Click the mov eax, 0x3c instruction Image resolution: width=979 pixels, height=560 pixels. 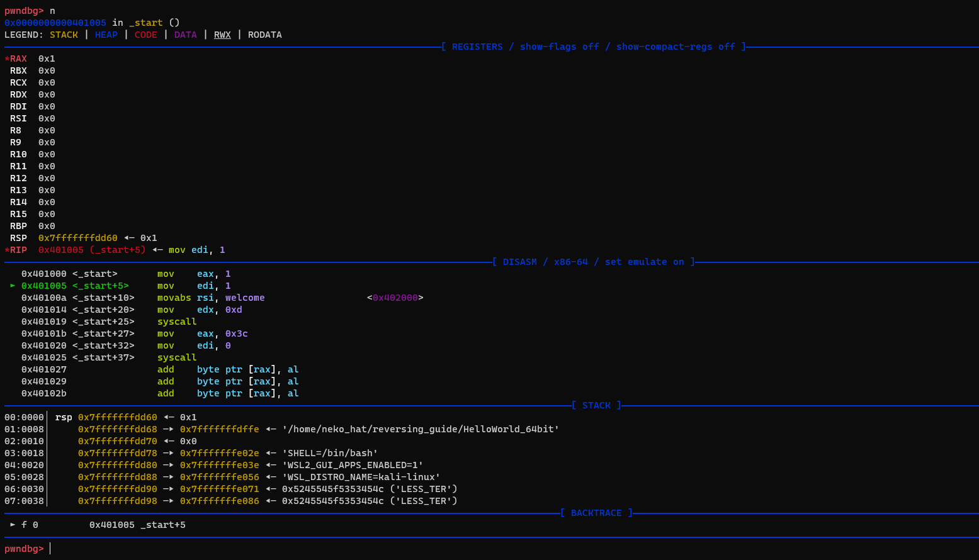(x=203, y=333)
